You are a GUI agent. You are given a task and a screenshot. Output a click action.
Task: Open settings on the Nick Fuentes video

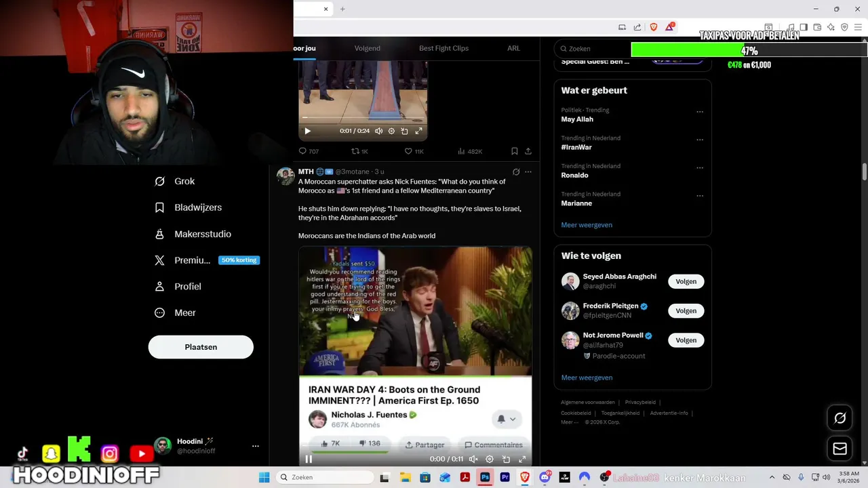pyautogui.click(x=490, y=459)
